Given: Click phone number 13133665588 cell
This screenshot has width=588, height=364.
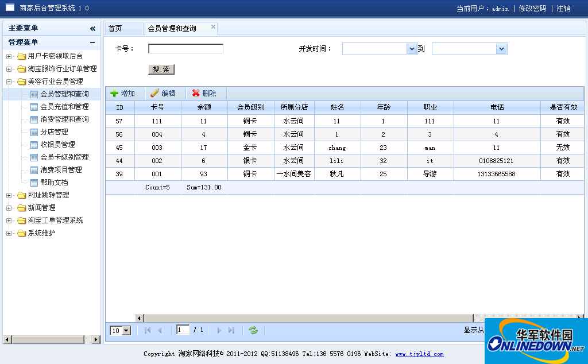Looking at the screenshot, I should (497, 174).
